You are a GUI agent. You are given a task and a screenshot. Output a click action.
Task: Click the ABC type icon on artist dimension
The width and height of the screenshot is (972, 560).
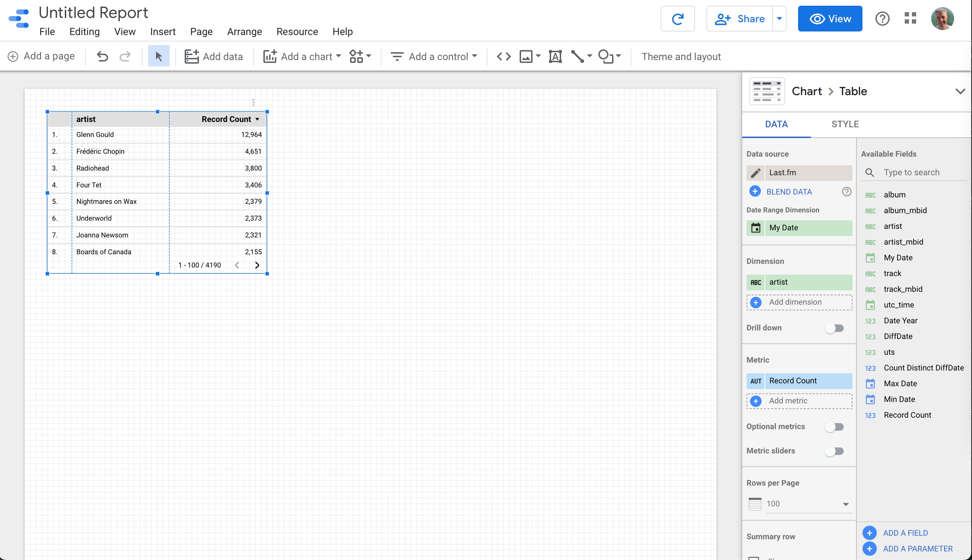click(x=755, y=282)
